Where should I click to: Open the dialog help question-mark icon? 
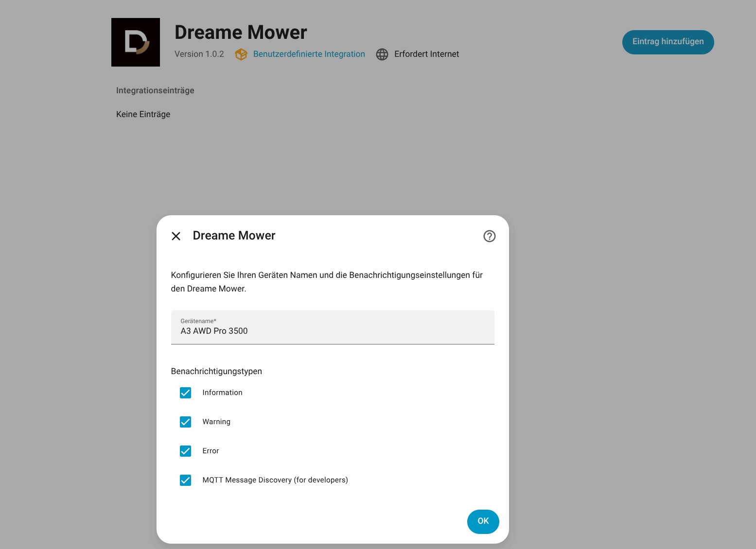coord(490,236)
